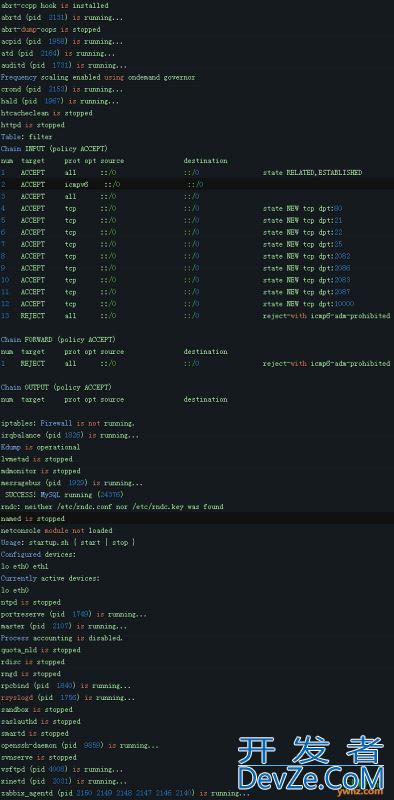The image size is (394, 800).
Task: Select the crond running status line
Action: coord(62,89)
